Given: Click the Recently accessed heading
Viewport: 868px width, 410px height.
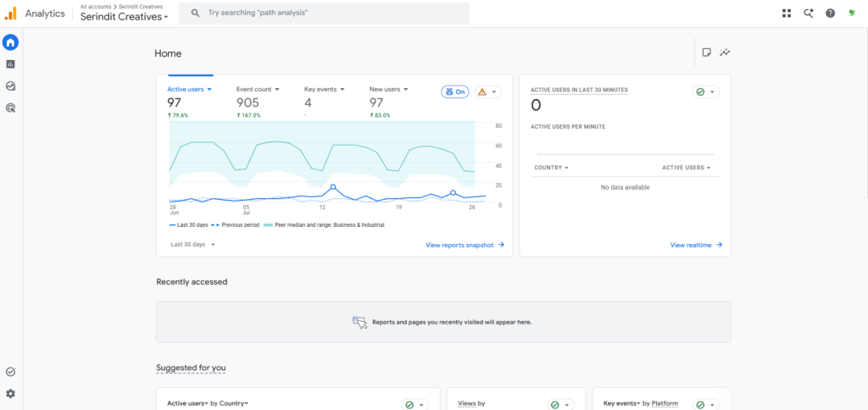Looking at the screenshot, I should [192, 281].
